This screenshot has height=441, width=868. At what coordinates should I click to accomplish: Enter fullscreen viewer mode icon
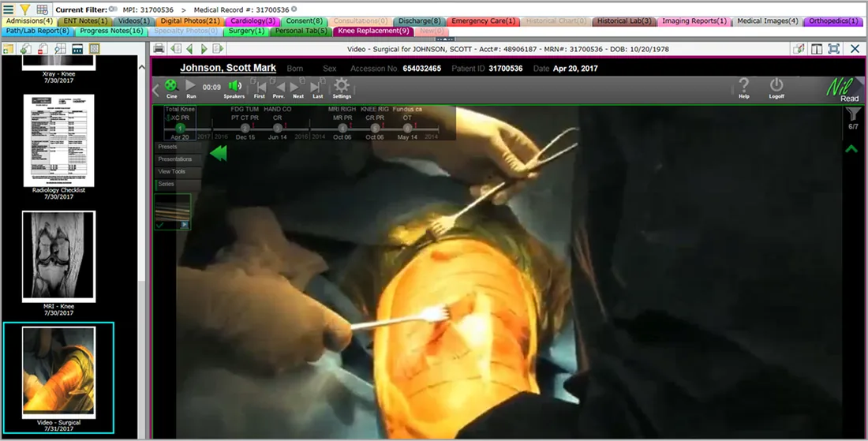[x=834, y=49]
